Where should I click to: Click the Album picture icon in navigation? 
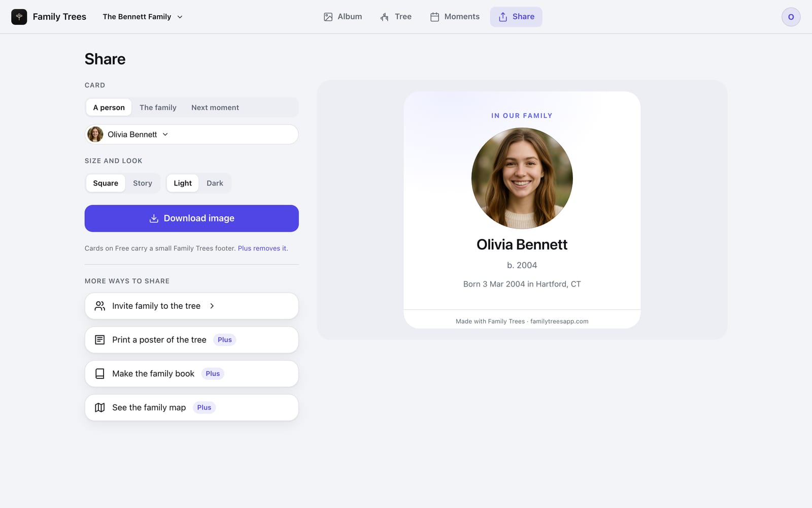pyautogui.click(x=328, y=17)
